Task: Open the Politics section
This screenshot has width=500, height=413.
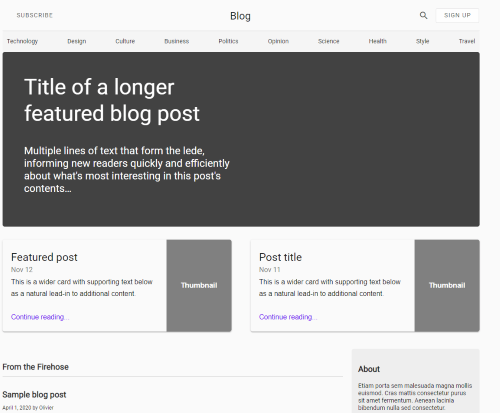Action: (228, 41)
